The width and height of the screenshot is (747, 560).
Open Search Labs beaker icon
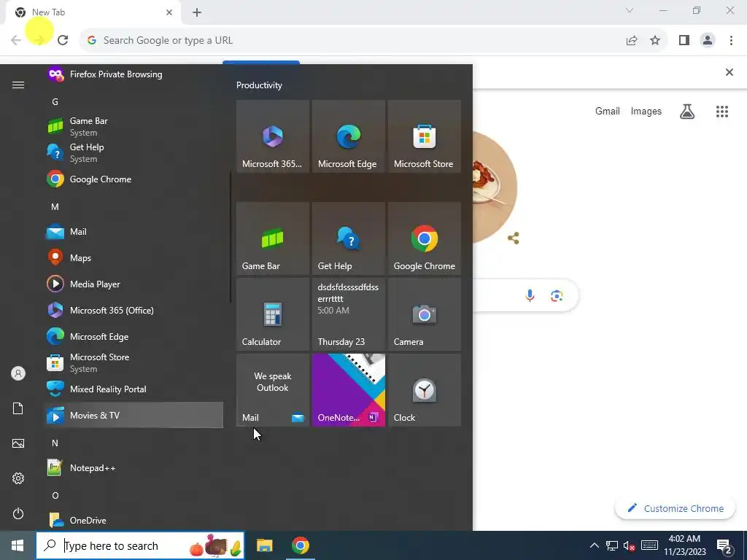pos(687,112)
